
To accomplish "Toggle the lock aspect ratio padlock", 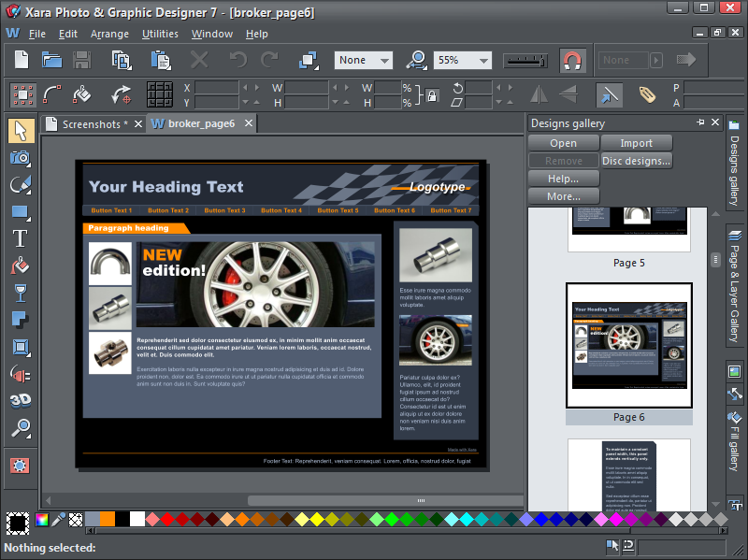I will [432, 95].
